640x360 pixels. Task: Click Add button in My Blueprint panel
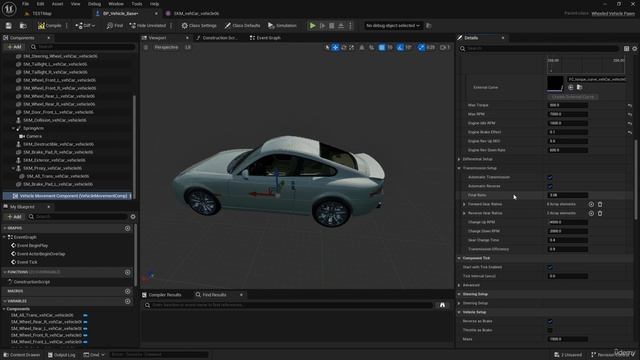(x=14, y=217)
